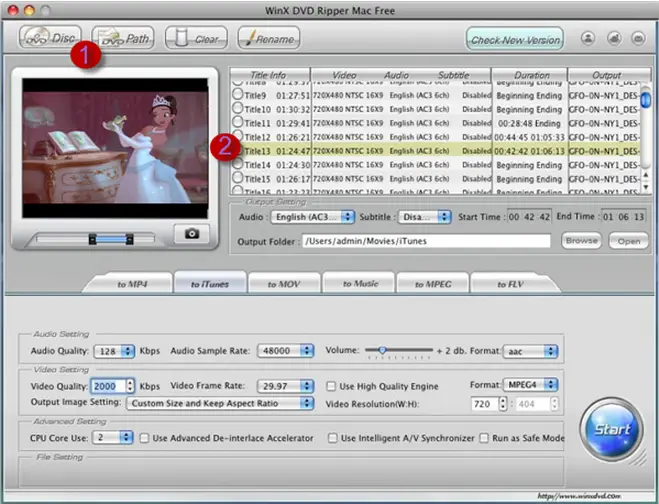Click the Video Quality value field
Screen dimensions: 659x504
click(x=108, y=386)
